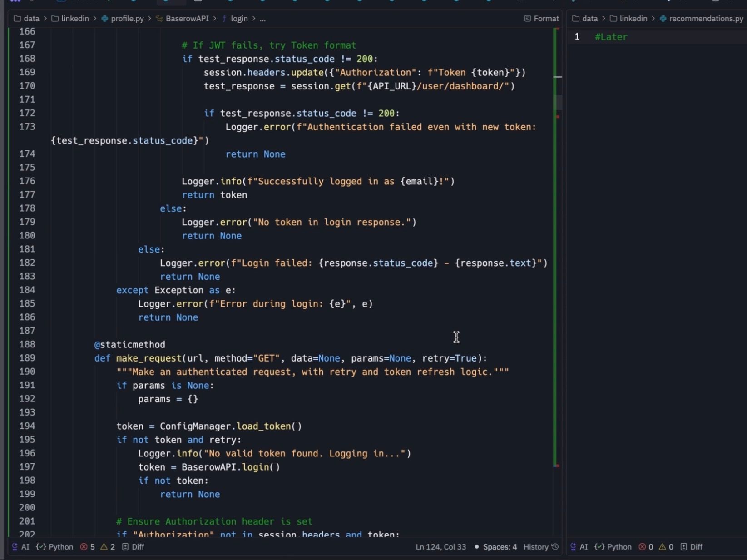The width and height of the screenshot is (747, 560).
Task: Click the "# Ensure Authorization header is set" comment
Action: point(214,521)
